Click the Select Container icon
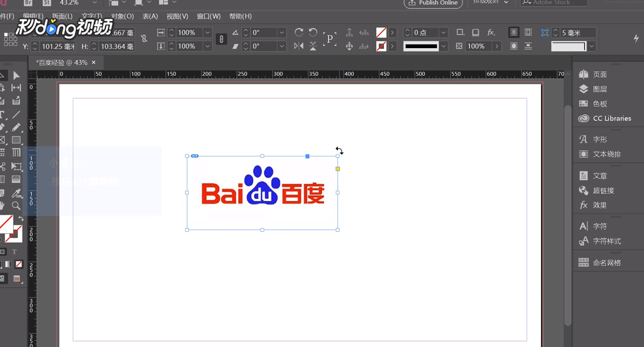The height and width of the screenshot is (347, 644). coord(349,32)
